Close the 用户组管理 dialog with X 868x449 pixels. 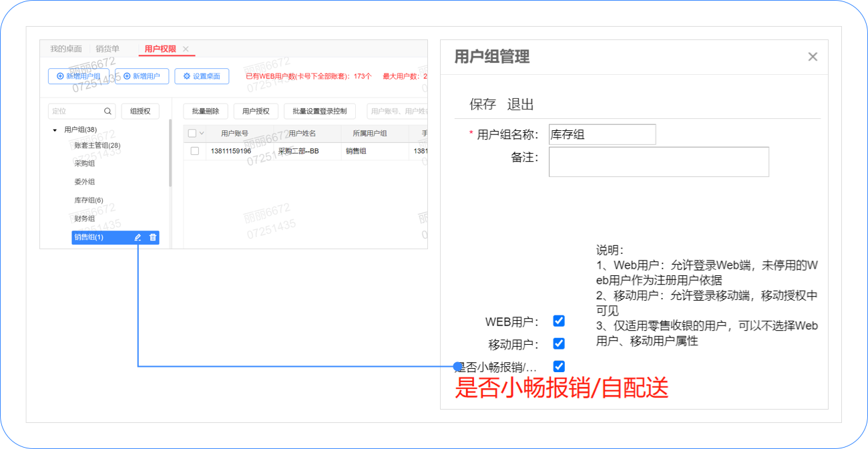(813, 57)
